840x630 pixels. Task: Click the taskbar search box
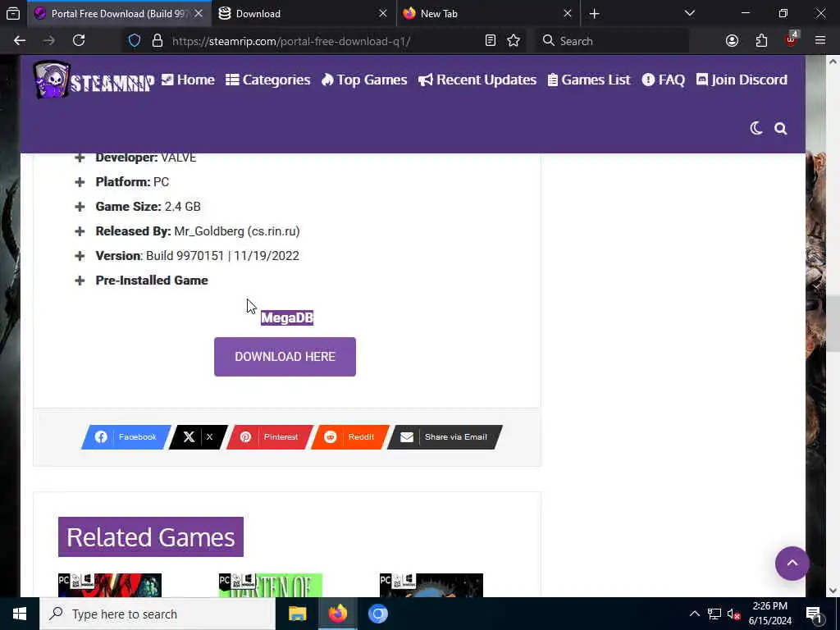[157, 614]
